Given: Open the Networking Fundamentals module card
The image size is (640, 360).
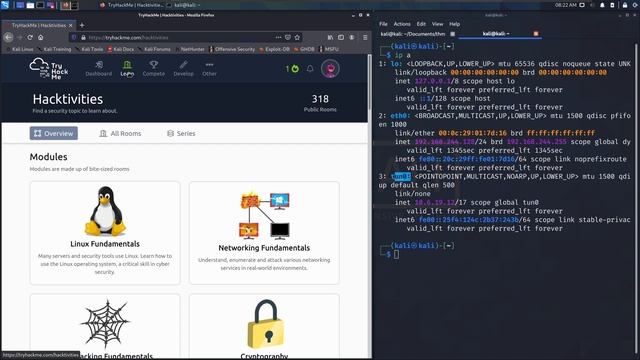Looking at the screenshot, I should pos(264,233).
